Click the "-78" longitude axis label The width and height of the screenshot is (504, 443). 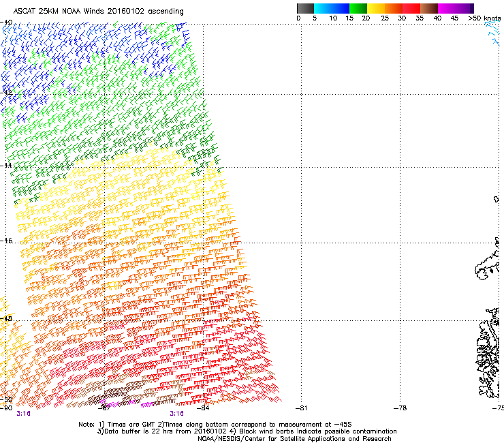pos(400,408)
